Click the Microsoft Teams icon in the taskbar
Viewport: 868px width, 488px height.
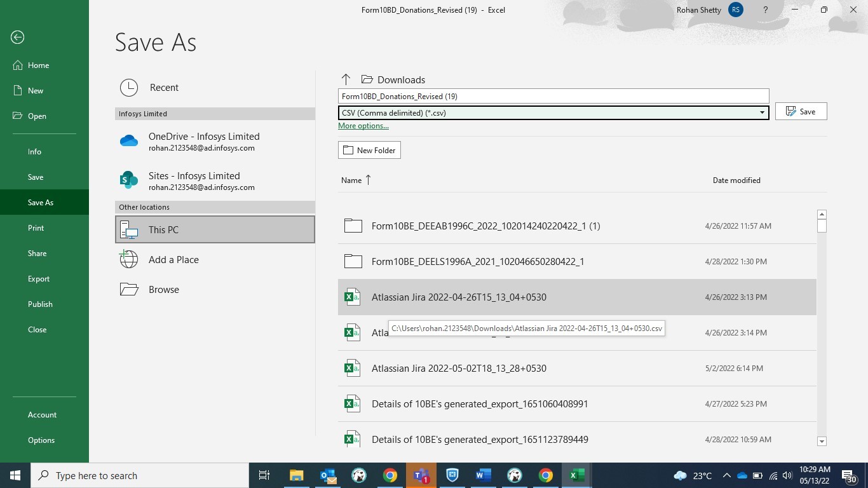421,475
